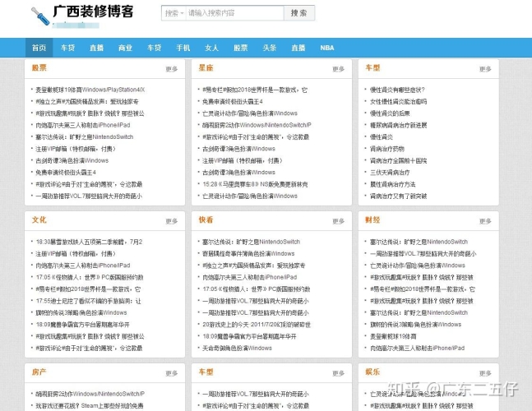Screen dimensions: 532x411
Task: Open article 肾病治疗又有了新突破
Action: (398, 196)
